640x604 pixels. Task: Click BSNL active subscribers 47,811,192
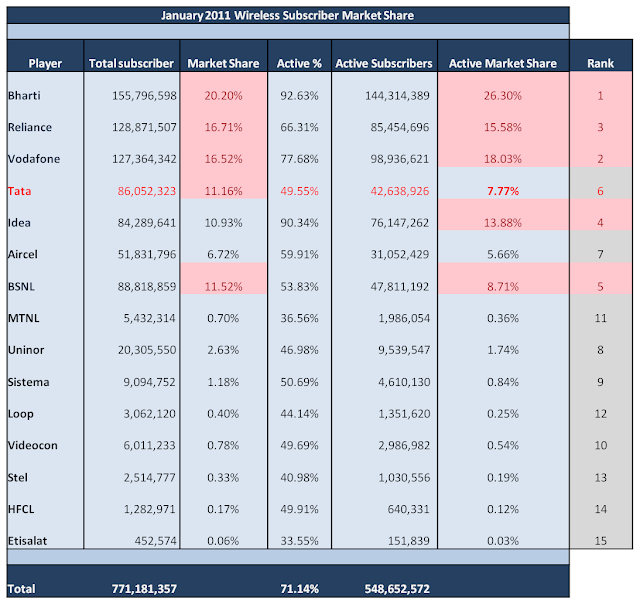click(x=400, y=286)
